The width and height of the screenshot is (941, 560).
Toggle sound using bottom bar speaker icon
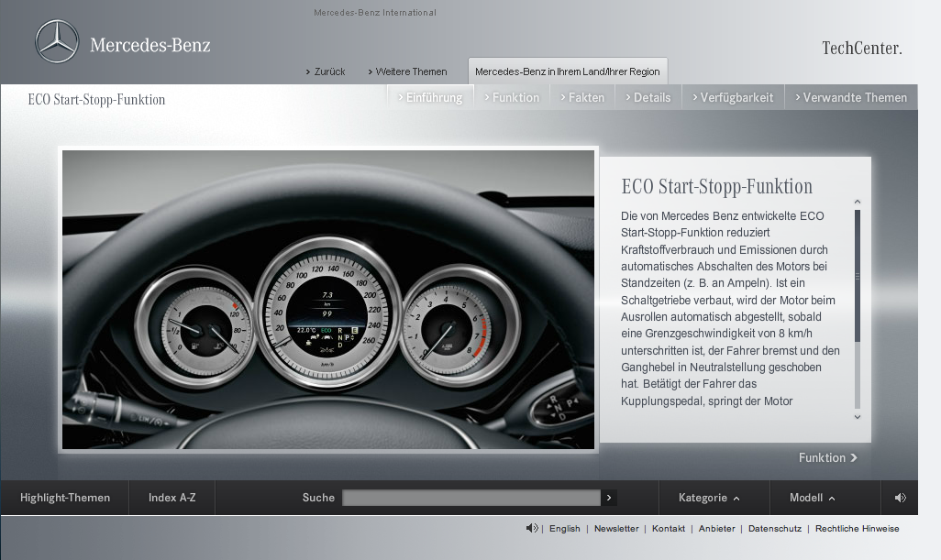point(900,498)
